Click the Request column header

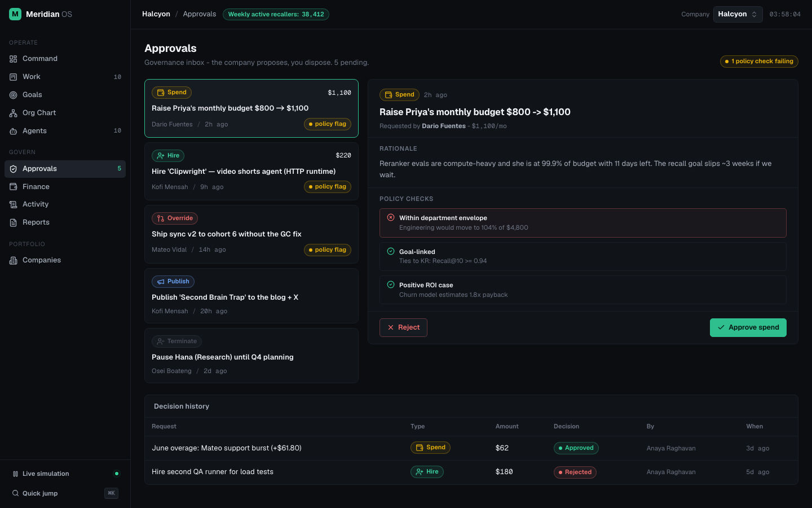pyautogui.click(x=164, y=427)
